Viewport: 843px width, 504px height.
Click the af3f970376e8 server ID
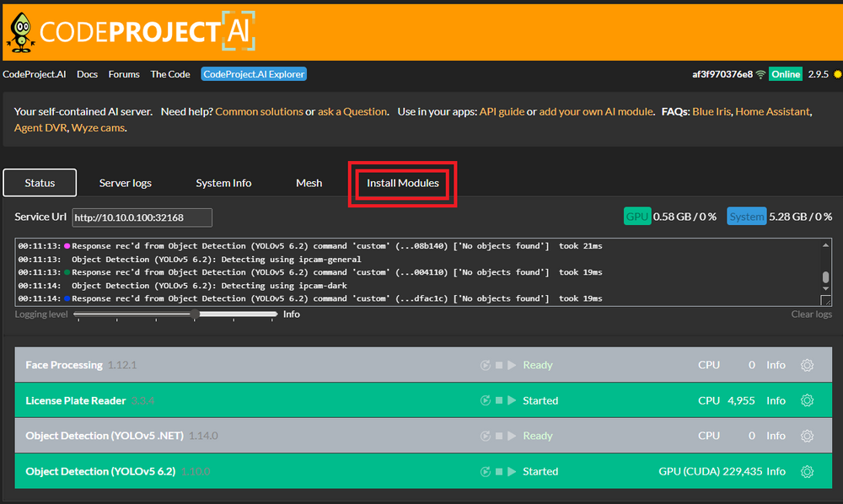pyautogui.click(x=722, y=74)
